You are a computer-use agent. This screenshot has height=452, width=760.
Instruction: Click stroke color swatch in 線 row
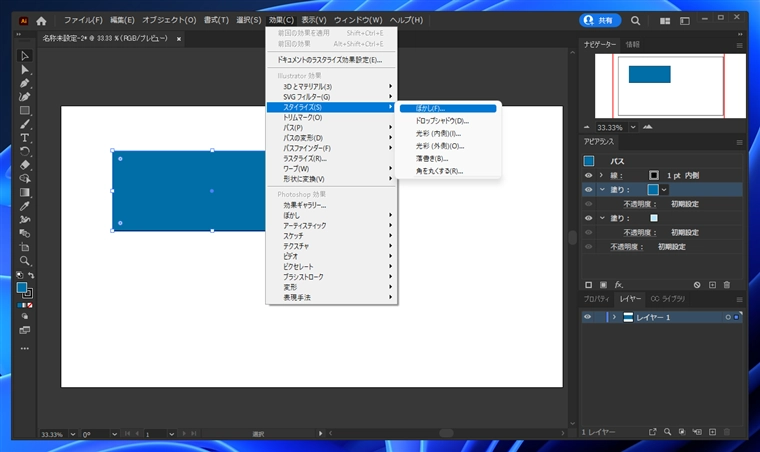[654, 175]
